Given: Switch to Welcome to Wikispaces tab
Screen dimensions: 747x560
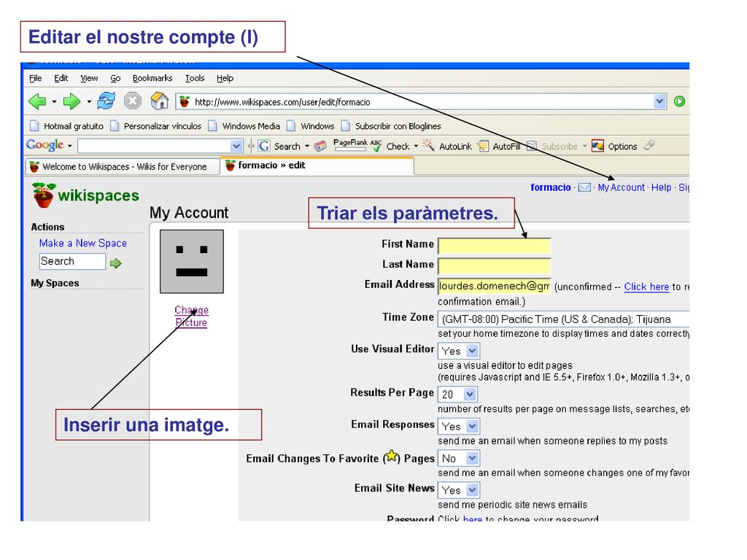Looking at the screenshot, I should [122, 167].
